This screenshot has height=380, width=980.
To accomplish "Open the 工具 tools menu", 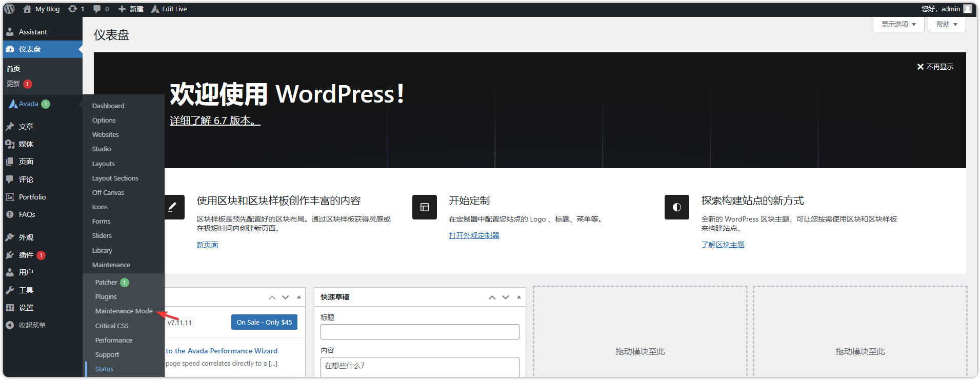I will point(43,290).
